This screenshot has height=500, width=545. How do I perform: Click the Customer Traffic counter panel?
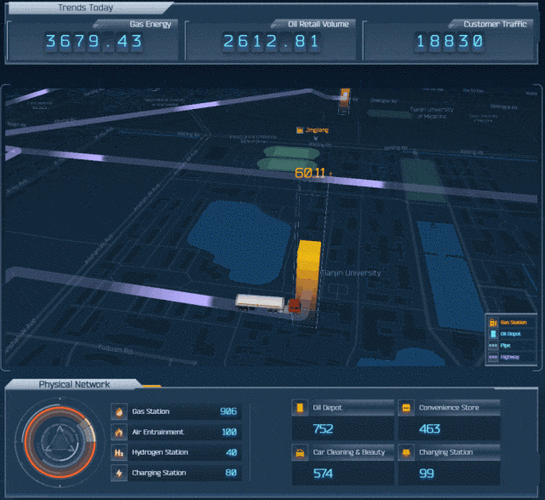pos(448,40)
